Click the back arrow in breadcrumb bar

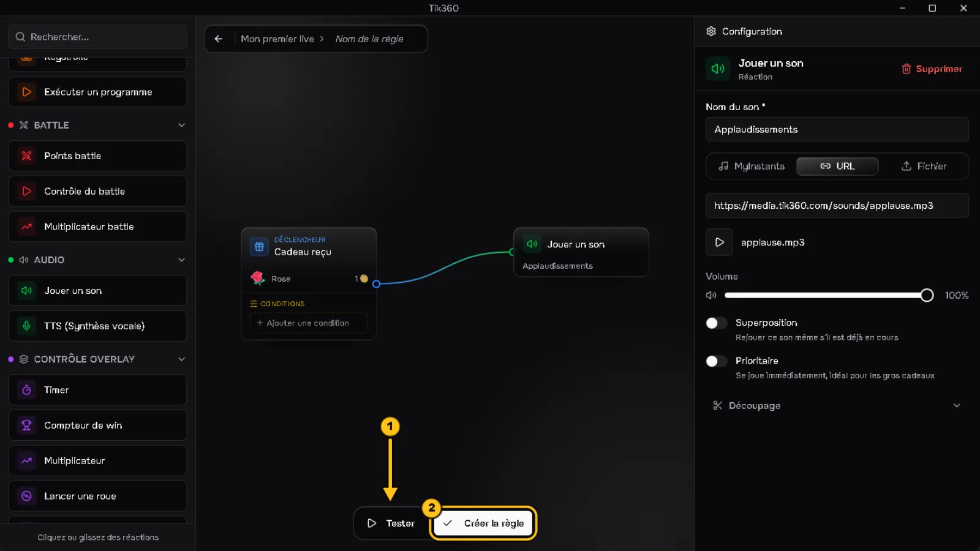[219, 39]
